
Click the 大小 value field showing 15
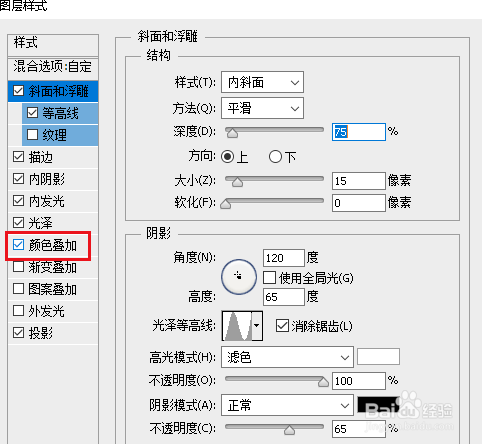tap(359, 181)
